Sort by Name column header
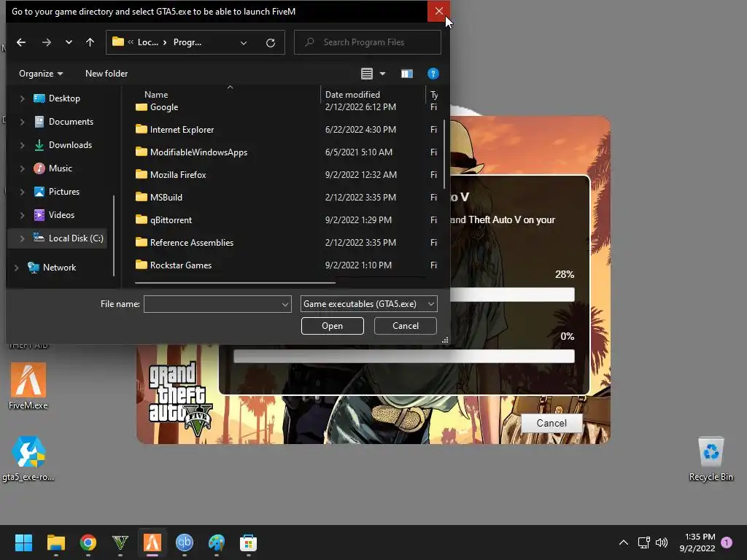The height and width of the screenshot is (560, 747). click(x=156, y=94)
